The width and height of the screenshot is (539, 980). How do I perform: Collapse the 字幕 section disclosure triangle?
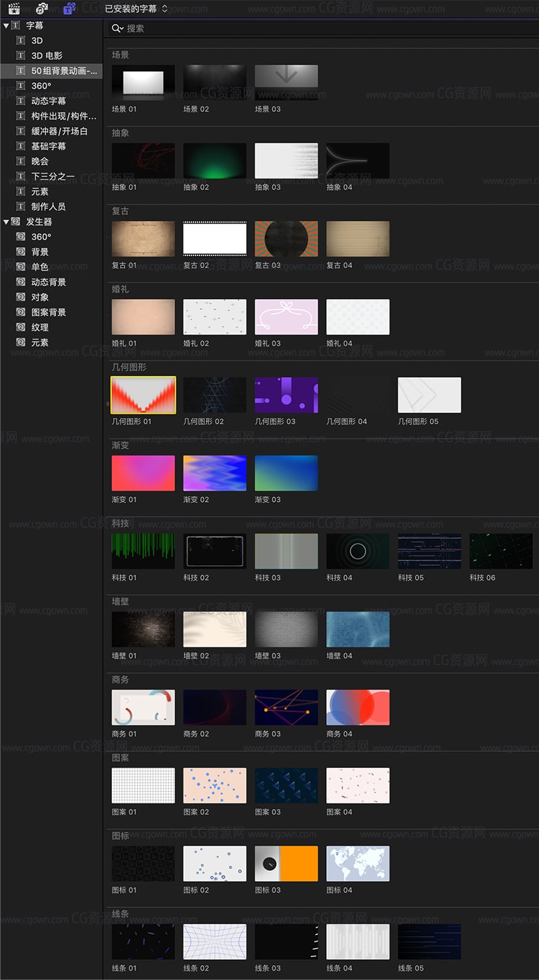5,25
